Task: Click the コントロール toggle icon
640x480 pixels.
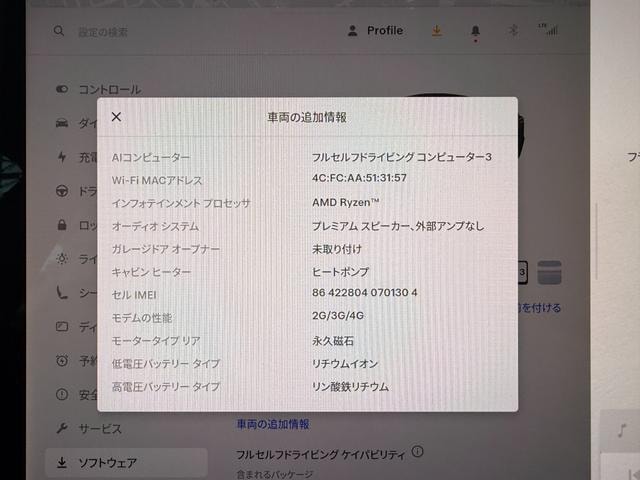Action: [x=62, y=89]
